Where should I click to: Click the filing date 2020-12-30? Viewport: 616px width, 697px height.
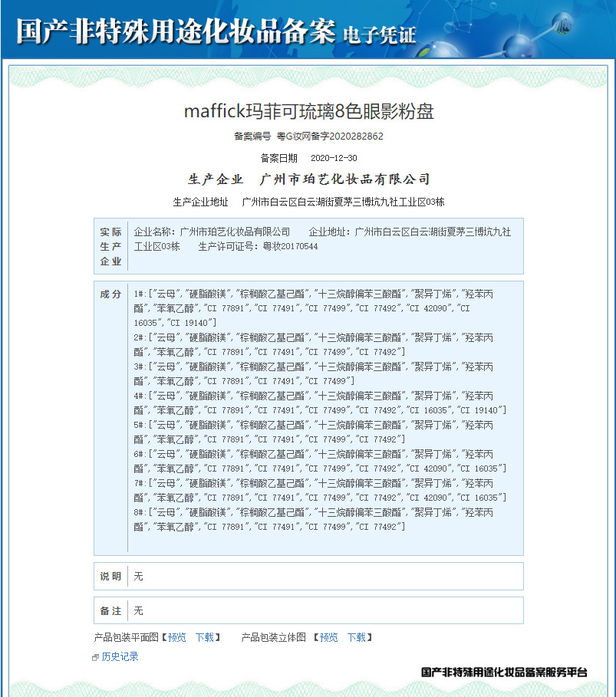[334, 158]
